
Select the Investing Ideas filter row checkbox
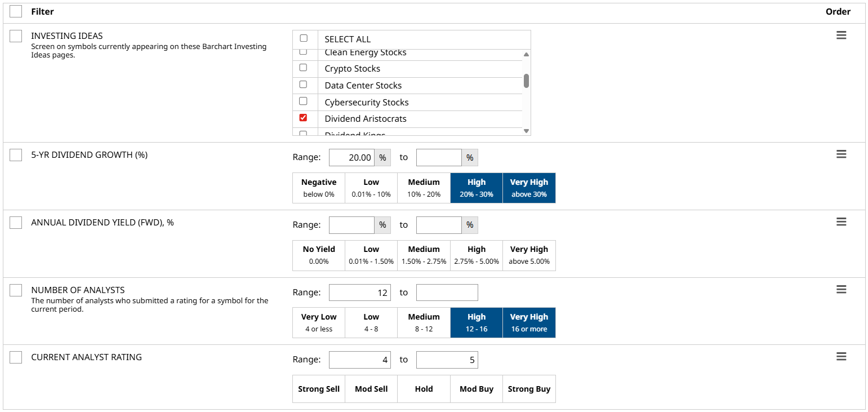coord(16,36)
